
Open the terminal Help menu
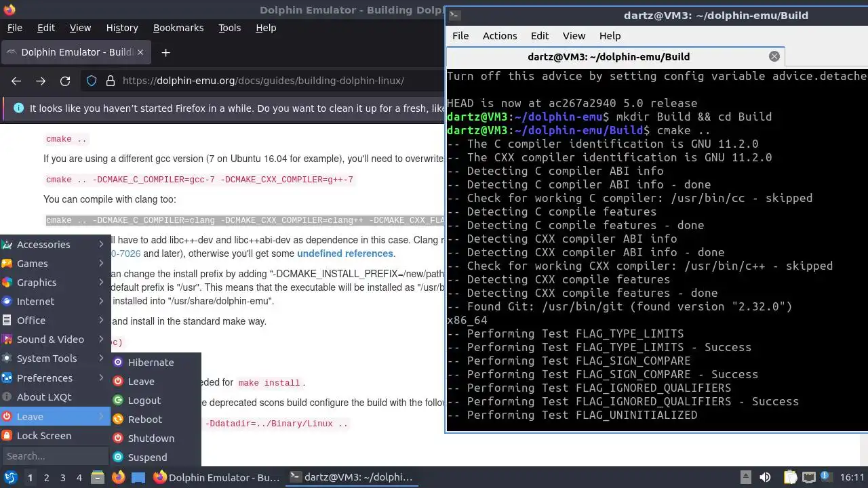[x=610, y=36]
